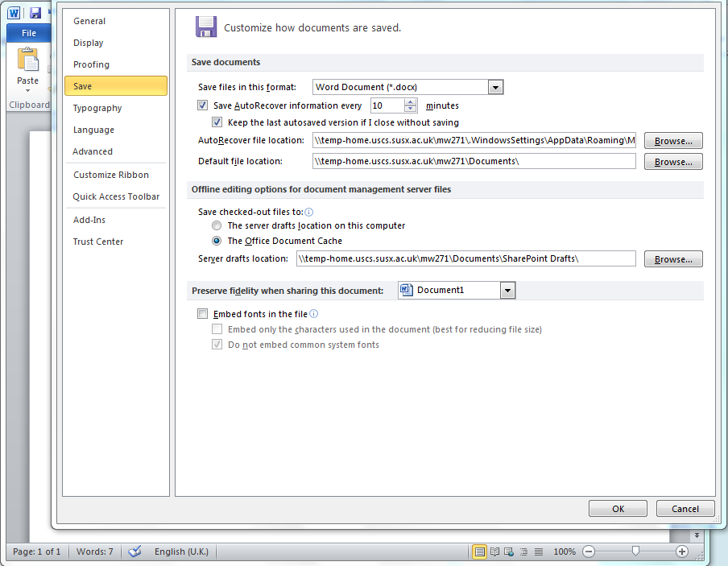The height and width of the screenshot is (566, 728).
Task: Expand the Paste dropdown arrow
Action: (28, 90)
